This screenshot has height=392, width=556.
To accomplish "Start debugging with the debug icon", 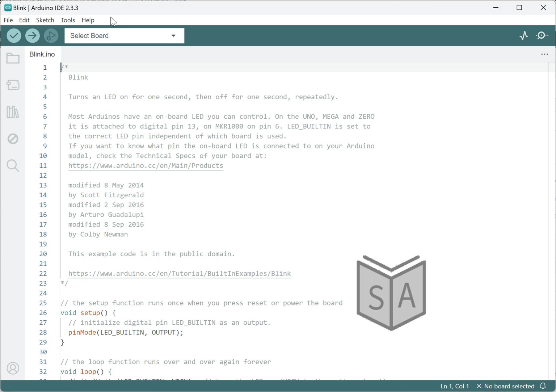I will (51, 35).
